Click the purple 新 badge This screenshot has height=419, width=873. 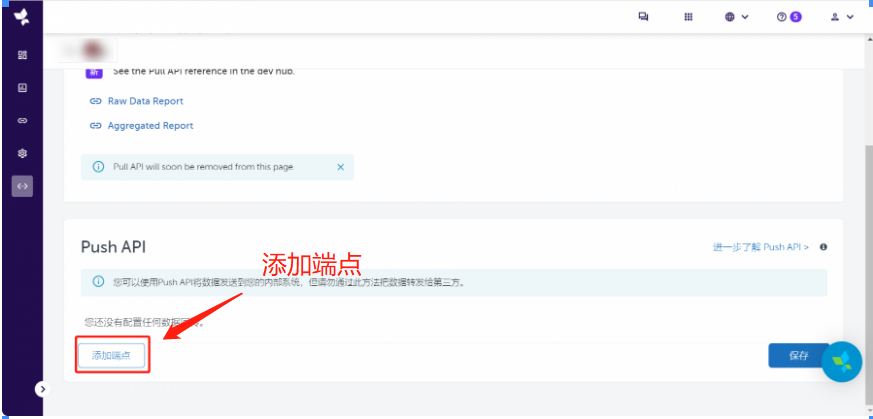pyautogui.click(x=94, y=72)
